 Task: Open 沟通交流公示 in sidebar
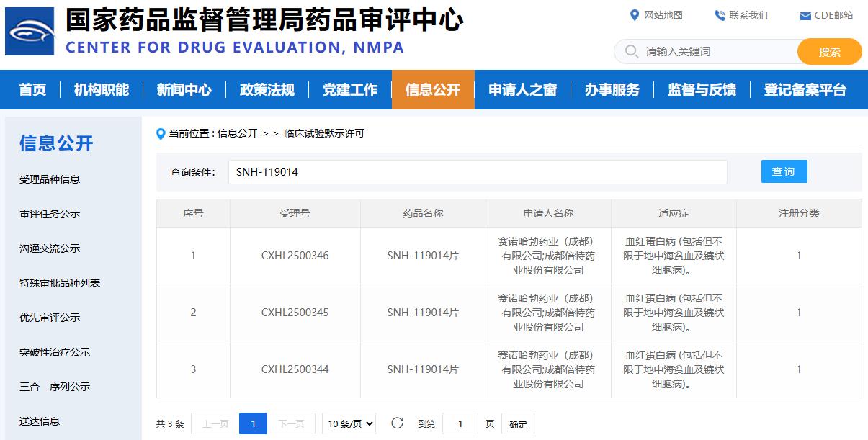50,248
